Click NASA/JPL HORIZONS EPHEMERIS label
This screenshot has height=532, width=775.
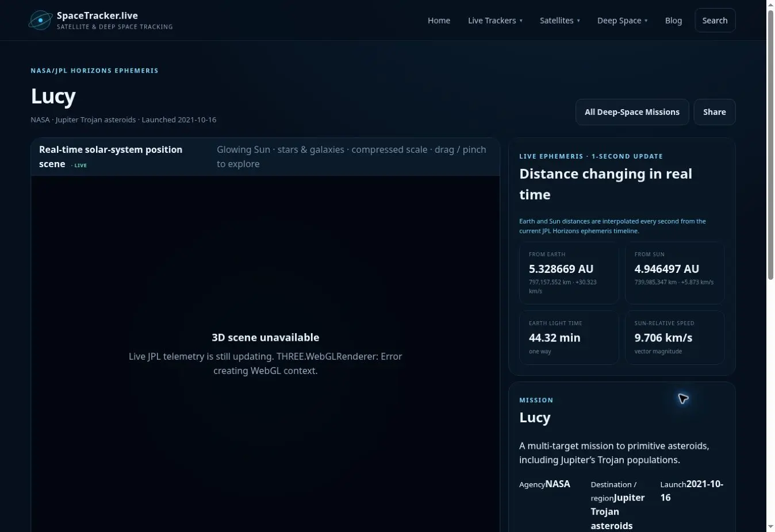94,71
